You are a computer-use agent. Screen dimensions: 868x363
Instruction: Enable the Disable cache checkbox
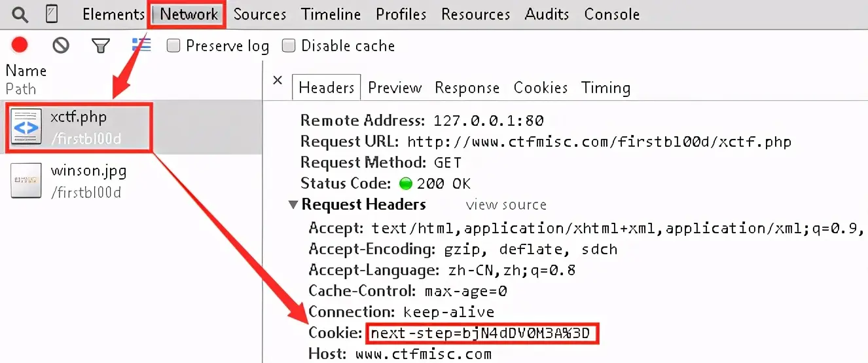point(289,46)
